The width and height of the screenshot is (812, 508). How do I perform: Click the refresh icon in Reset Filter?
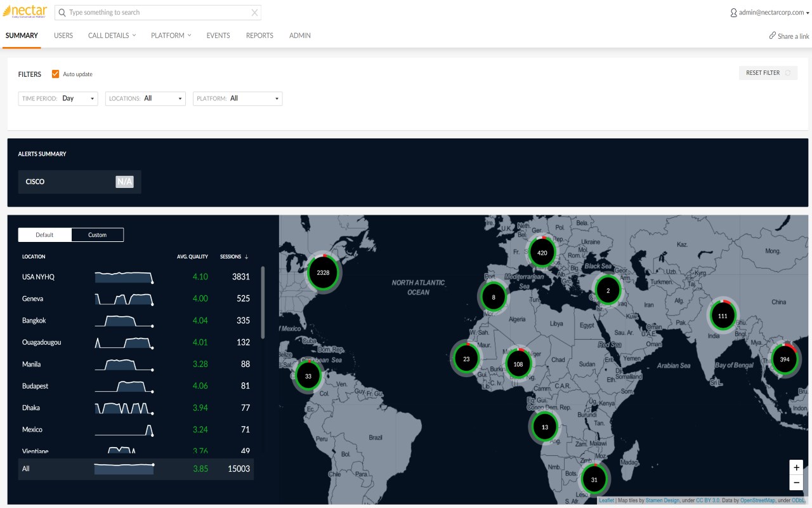pyautogui.click(x=788, y=73)
